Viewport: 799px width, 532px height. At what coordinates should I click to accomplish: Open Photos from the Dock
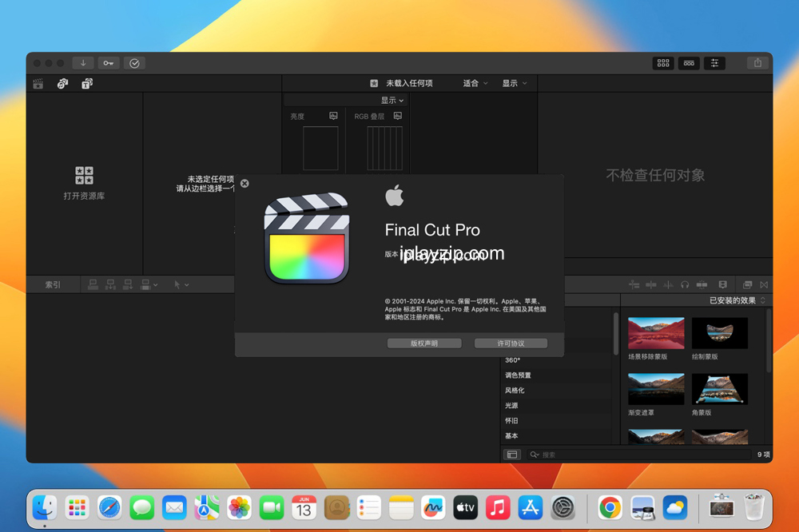point(239,508)
